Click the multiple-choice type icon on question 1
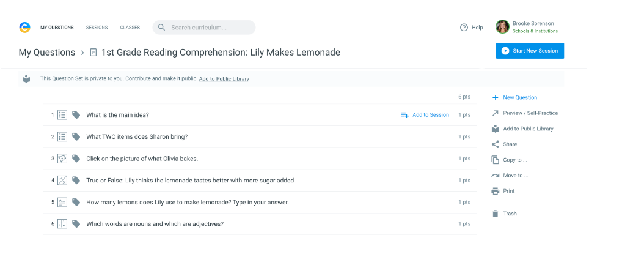 (x=62, y=115)
